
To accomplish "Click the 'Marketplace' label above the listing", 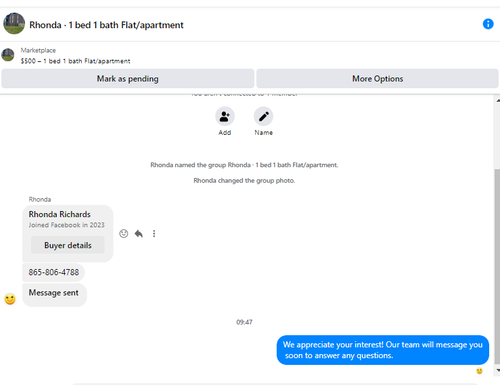I will (x=38, y=50).
